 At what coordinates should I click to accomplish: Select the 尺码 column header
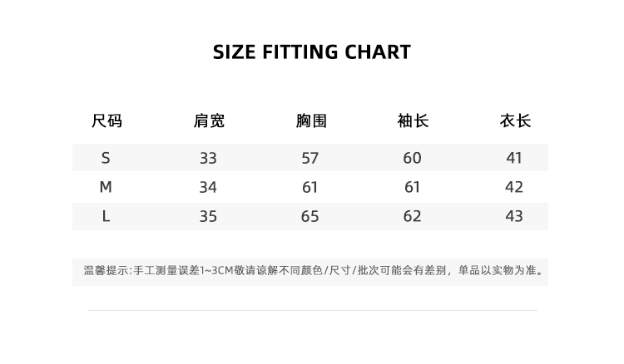(x=106, y=121)
